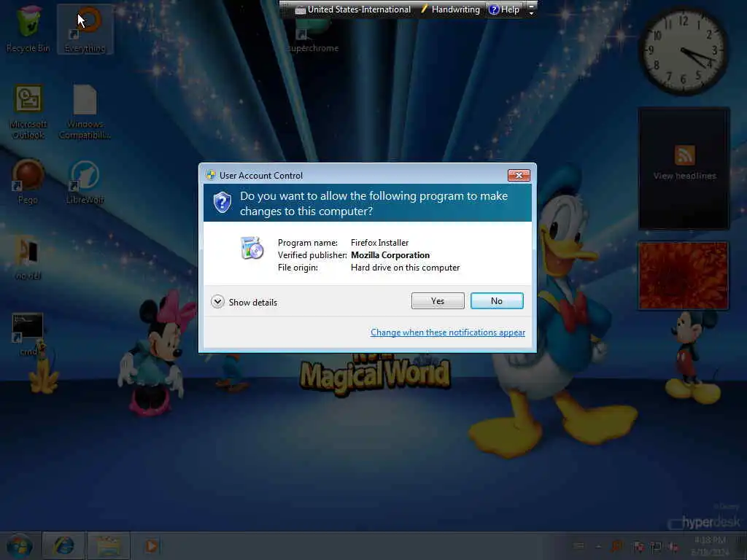Click the red flower slideshow gadget
The height and width of the screenshot is (560, 747).
click(683, 276)
